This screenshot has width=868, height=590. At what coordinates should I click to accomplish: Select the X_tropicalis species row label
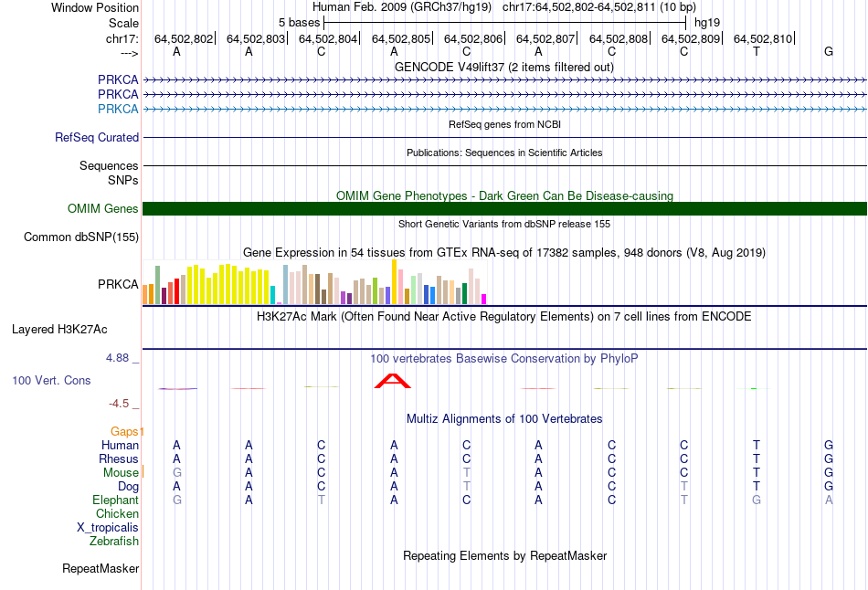coord(108,528)
